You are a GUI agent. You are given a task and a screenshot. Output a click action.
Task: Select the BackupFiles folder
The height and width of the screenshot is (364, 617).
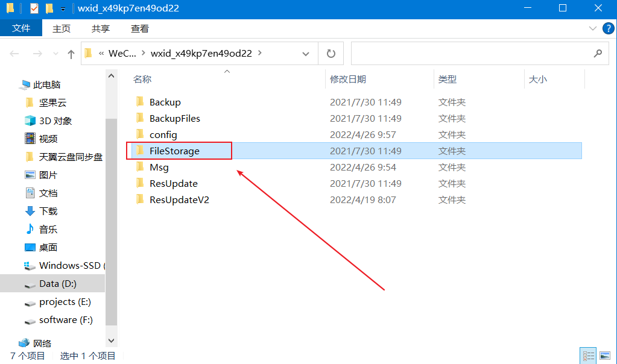pyautogui.click(x=175, y=118)
